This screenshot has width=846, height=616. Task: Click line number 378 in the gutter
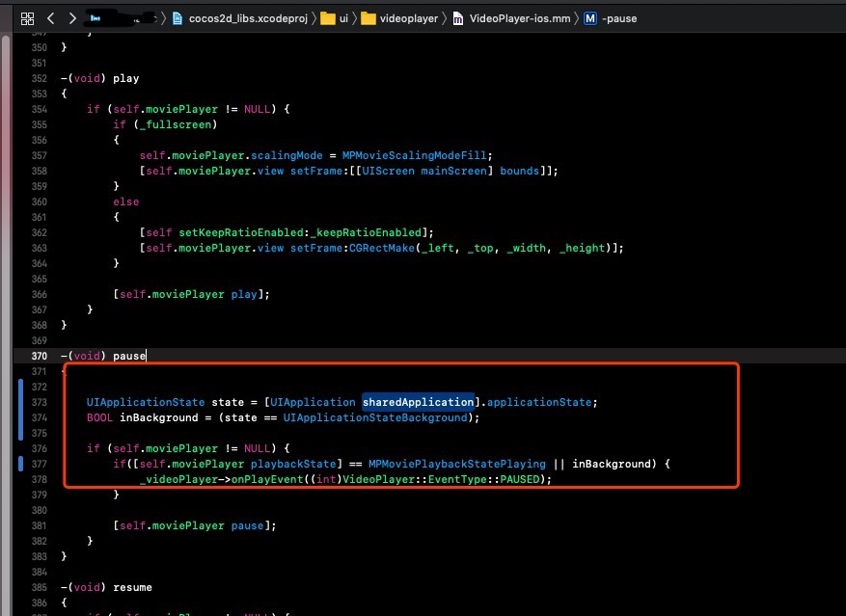(x=40, y=479)
